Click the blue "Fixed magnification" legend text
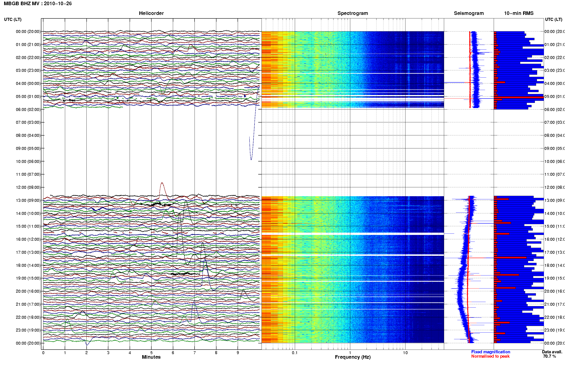 491,352
